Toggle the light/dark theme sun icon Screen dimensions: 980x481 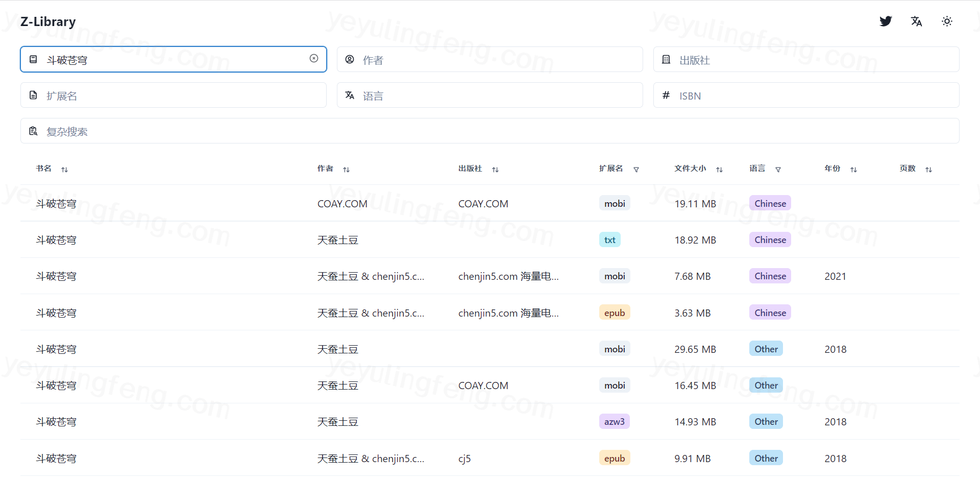coord(947,21)
